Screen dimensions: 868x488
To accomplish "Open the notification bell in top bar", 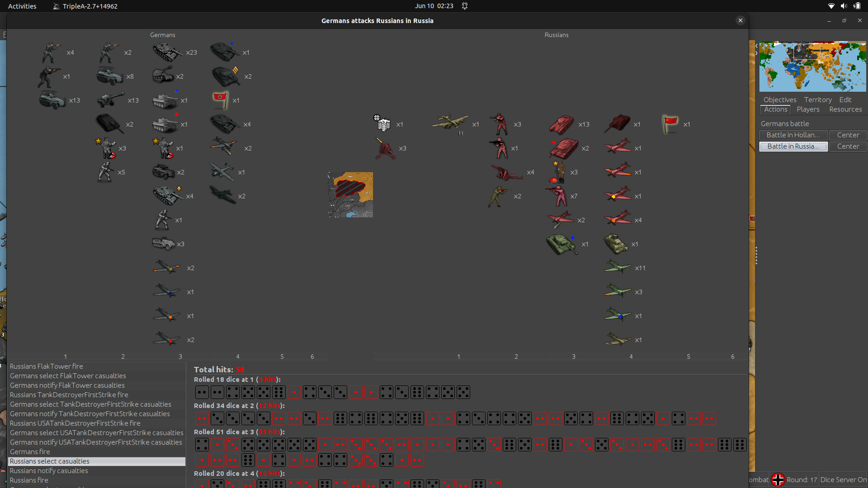I will click(465, 6).
